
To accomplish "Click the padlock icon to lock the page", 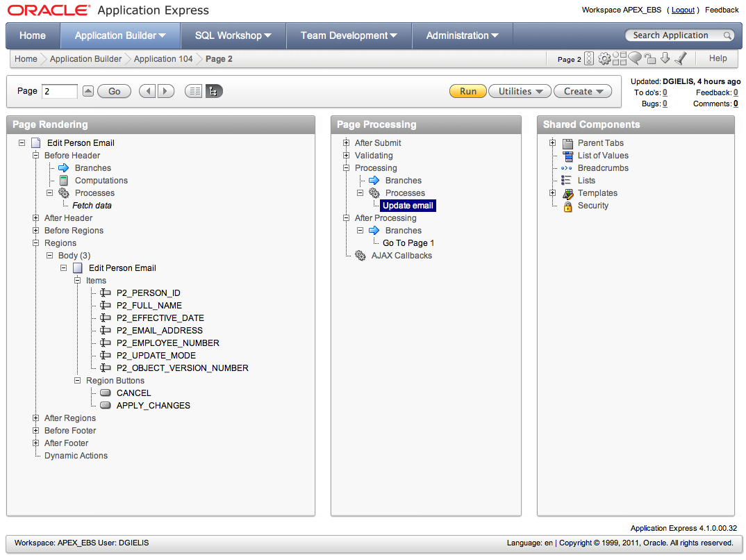I will (650, 58).
